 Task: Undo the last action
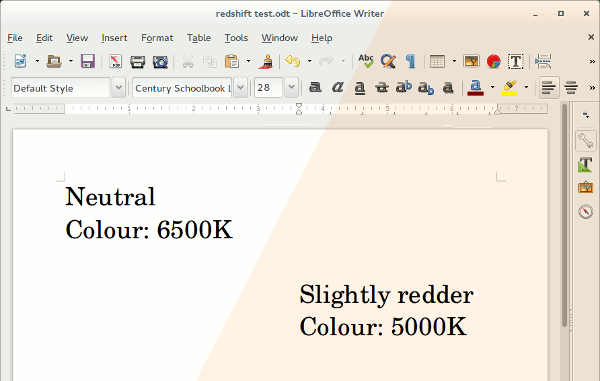pyautogui.click(x=293, y=61)
